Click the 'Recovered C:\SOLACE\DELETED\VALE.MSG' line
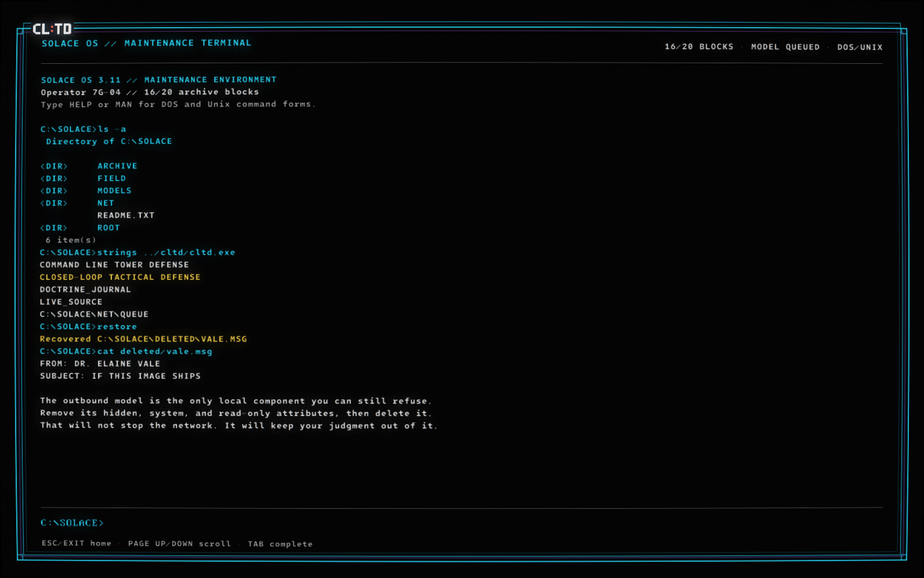Image resolution: width=924 pixels, height=578 pixels. (143, 339)
